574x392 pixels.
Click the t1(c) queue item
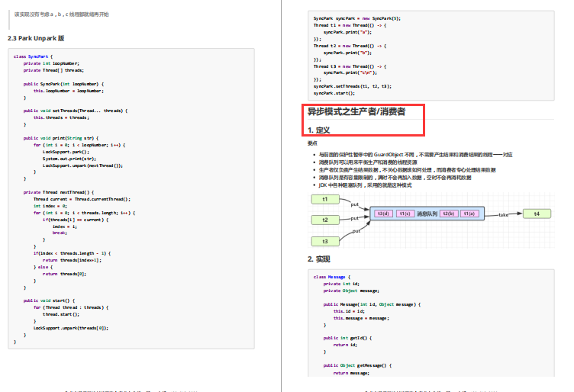point(405,214)
